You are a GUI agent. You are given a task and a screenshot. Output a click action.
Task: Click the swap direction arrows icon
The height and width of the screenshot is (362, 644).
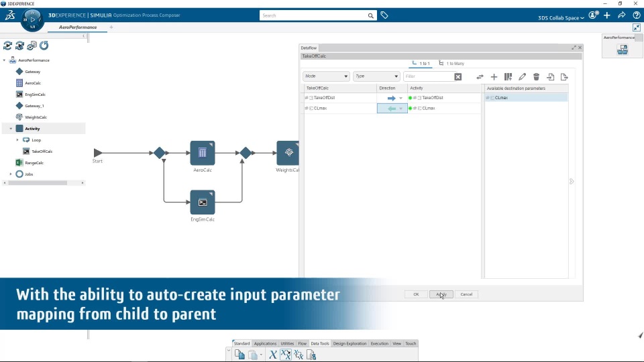coord(480,76)
